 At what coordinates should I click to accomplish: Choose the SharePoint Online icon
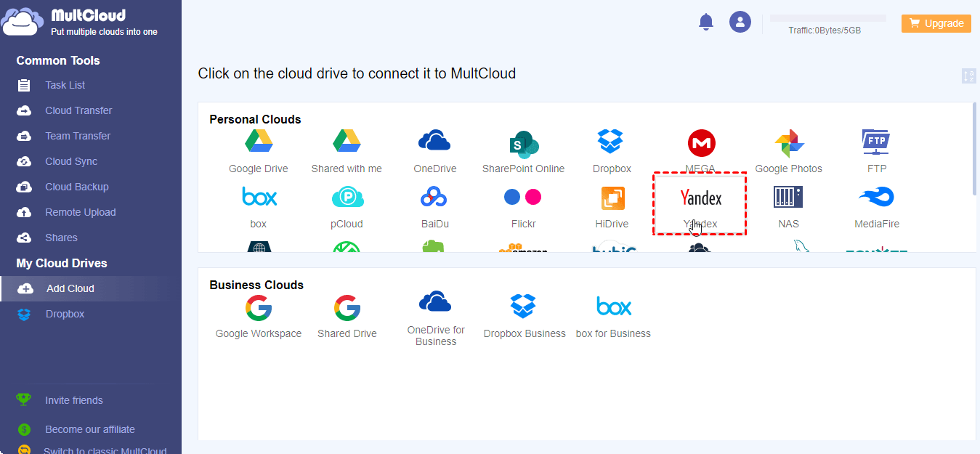(x=523, y=143)
